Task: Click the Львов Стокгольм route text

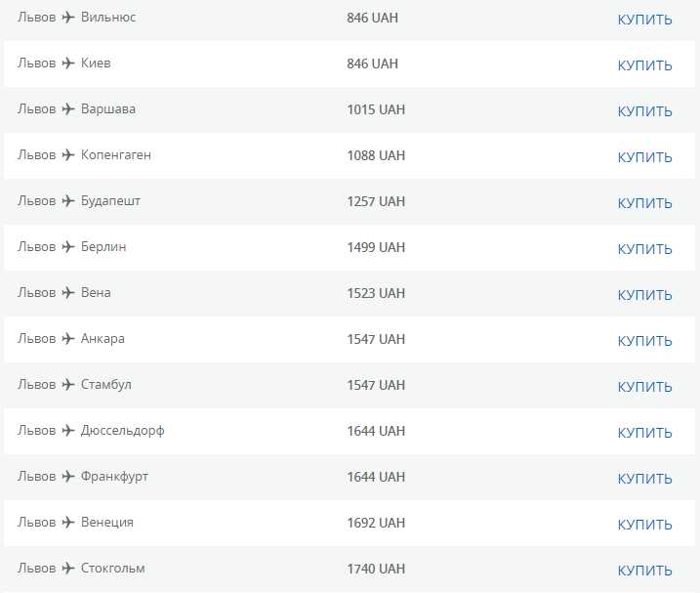Action: click(81, 569)
